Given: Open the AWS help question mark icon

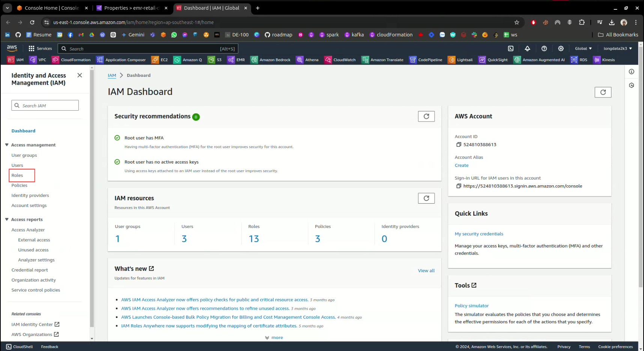Looking at the screenshot, I should pyautogui.click(x=544, y=48).
